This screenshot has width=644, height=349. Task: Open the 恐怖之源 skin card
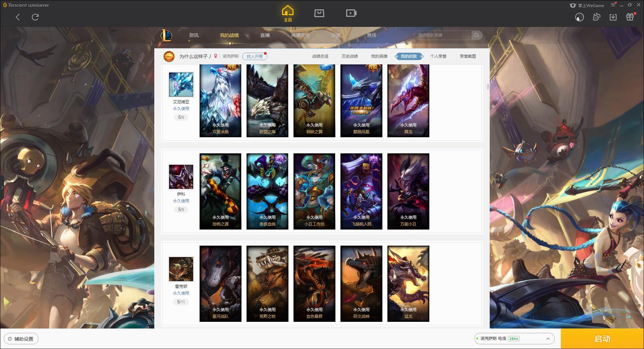pyautogui.click(x=220, y=192)
